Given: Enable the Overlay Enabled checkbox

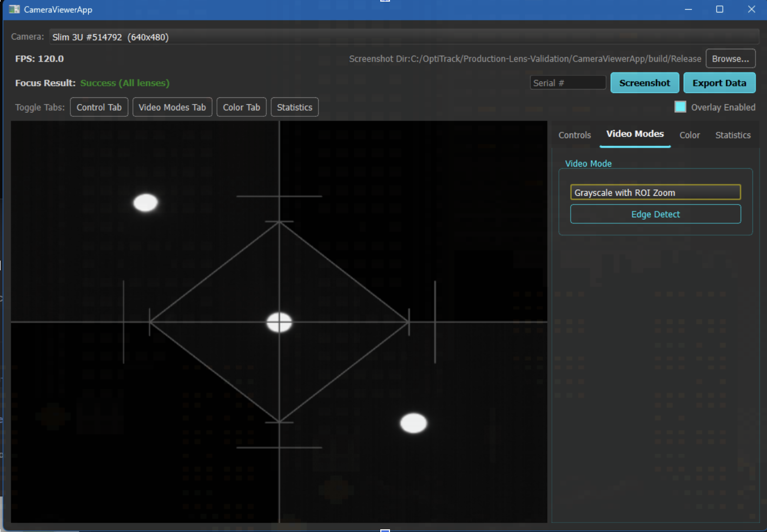Looking at the screenshot, I should click(680, 107).
